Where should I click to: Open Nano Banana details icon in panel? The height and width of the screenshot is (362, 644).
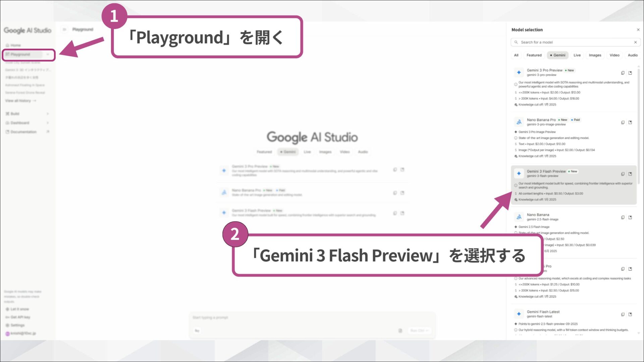pyautogui.click(x=630, y=217)
